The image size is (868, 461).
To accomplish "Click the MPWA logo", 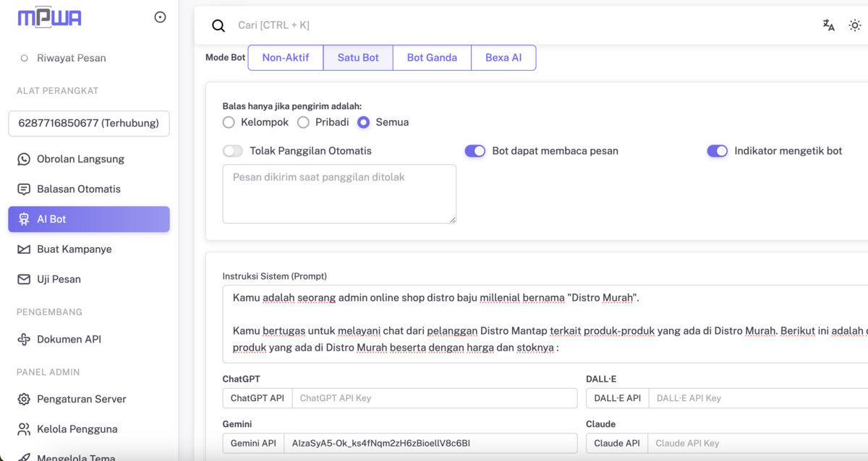I will pyautogui.click(x=50, y=17).
